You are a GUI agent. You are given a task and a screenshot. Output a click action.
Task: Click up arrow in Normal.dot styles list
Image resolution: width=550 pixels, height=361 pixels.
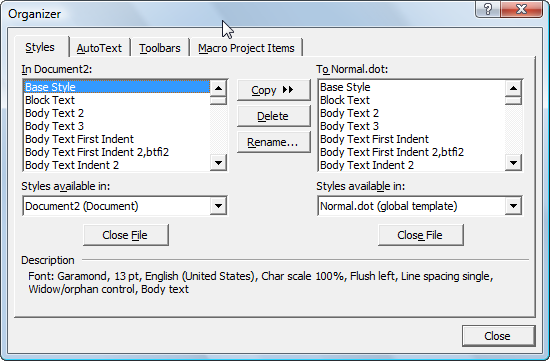click(513, 88)
